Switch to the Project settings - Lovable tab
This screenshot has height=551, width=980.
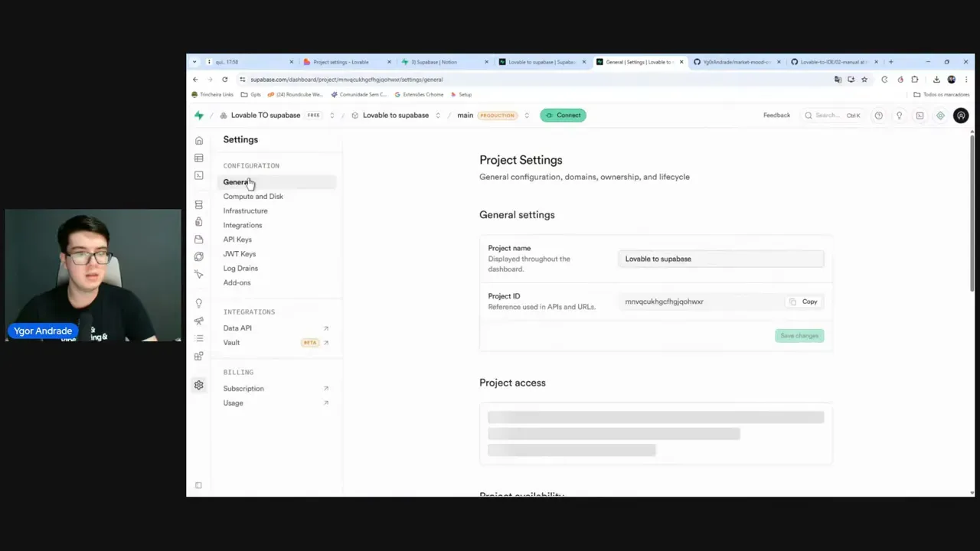345,62
